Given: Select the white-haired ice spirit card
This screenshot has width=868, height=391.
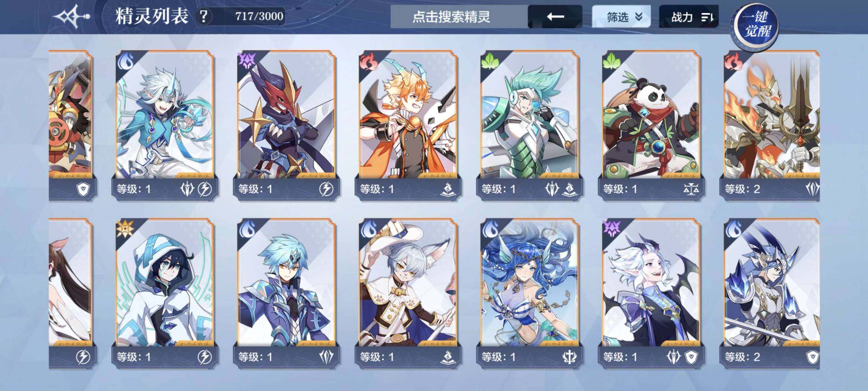Looking at the screenshot, I should point(165,124).
